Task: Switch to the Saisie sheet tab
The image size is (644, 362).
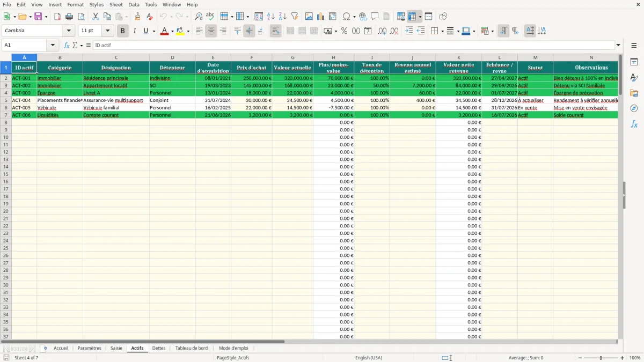Action: tap(116, 348)
